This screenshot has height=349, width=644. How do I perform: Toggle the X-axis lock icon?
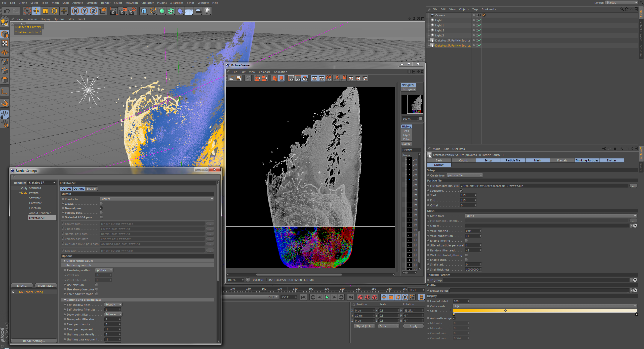click(x=75, y=11)
